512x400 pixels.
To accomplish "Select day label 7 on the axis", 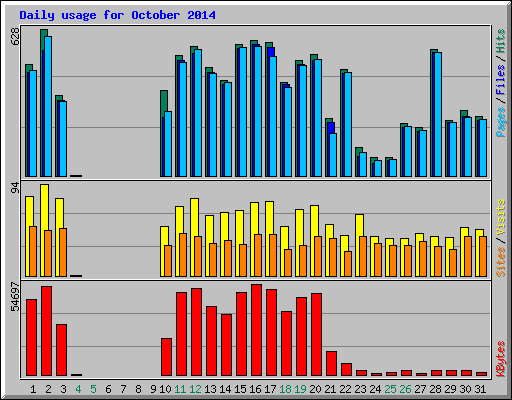I will coord(123,389).
